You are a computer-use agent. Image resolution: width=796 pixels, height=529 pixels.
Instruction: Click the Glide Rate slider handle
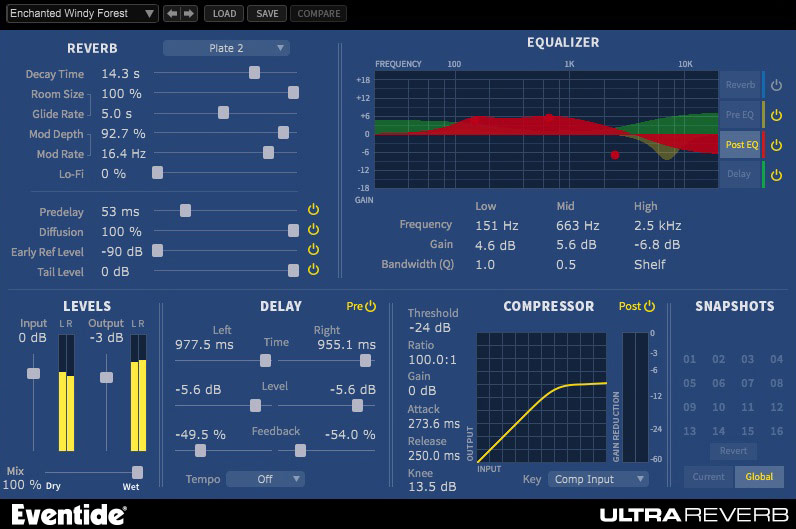223,113
